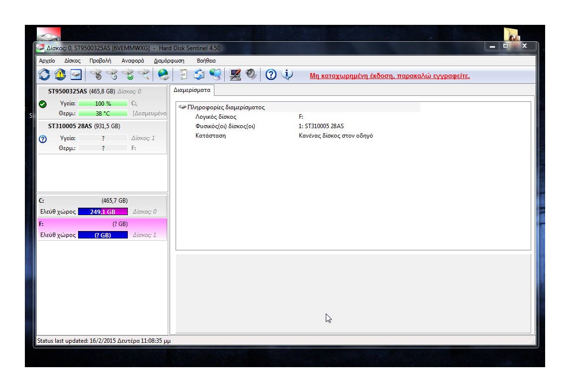This screenshot has height=392, width=570.
Task: Click the green health check icon of ST9500325AS
Action: point(43,104)
